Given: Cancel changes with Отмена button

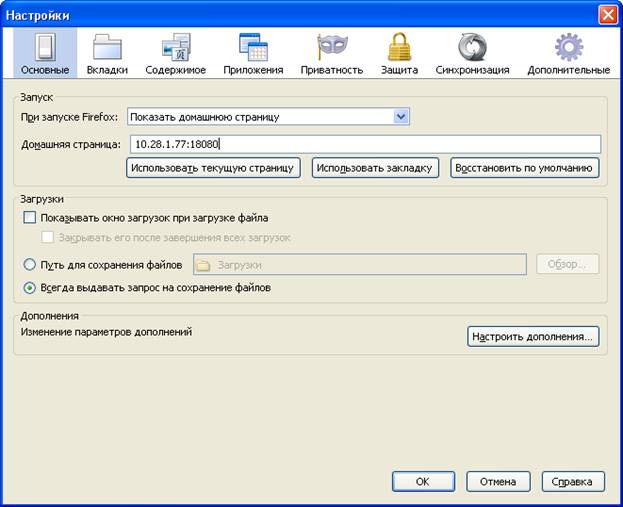Looking at the screenshot, I should click(x=498, y=482).
